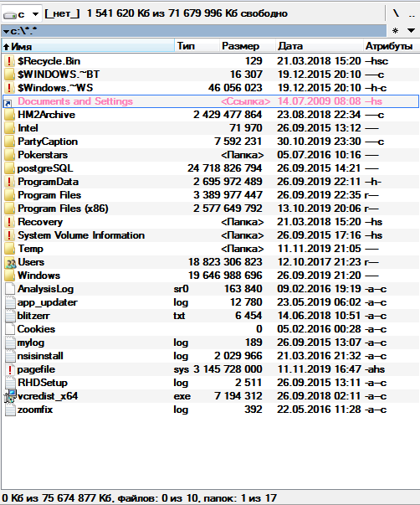This screenshot has width=420, height=505.
Task: Select the Recovery protected folder icon
Action: pyautogui.click(x=10, y=222)
